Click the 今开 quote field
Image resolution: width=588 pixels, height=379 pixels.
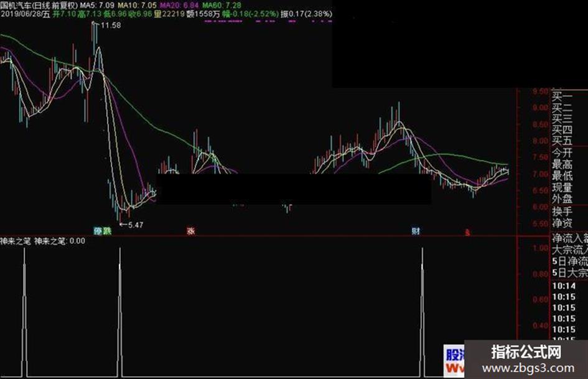pyautogui.click(x=562, y=152)
